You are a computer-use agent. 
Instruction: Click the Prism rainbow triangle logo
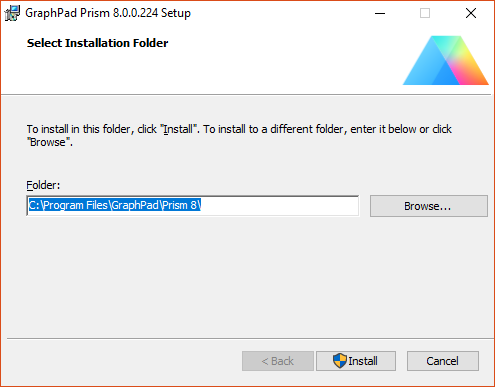point(446,60)
